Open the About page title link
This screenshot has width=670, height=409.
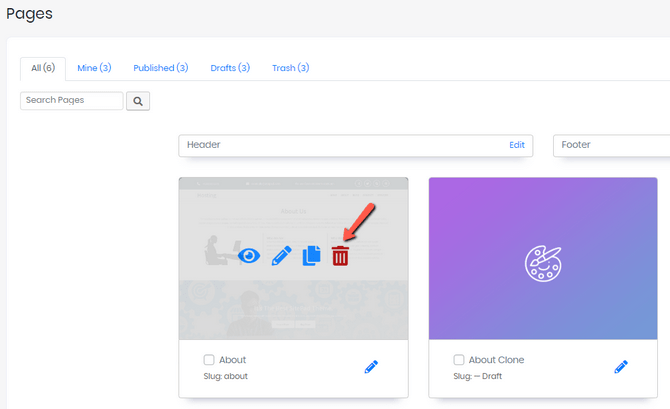tap(232, 360)
